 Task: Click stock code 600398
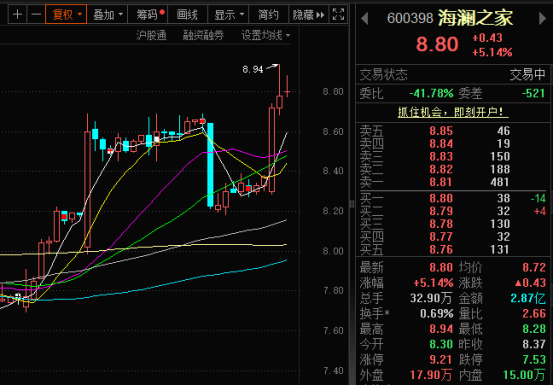(410, 18)
